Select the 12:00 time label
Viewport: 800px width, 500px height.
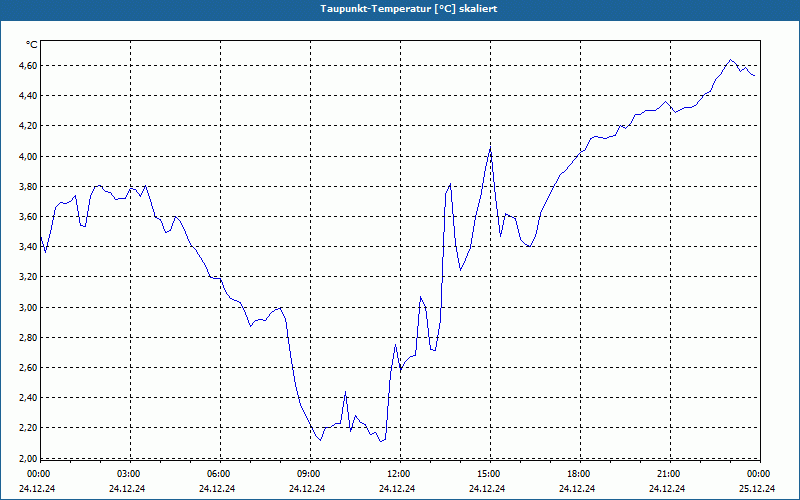pos(399,474)
